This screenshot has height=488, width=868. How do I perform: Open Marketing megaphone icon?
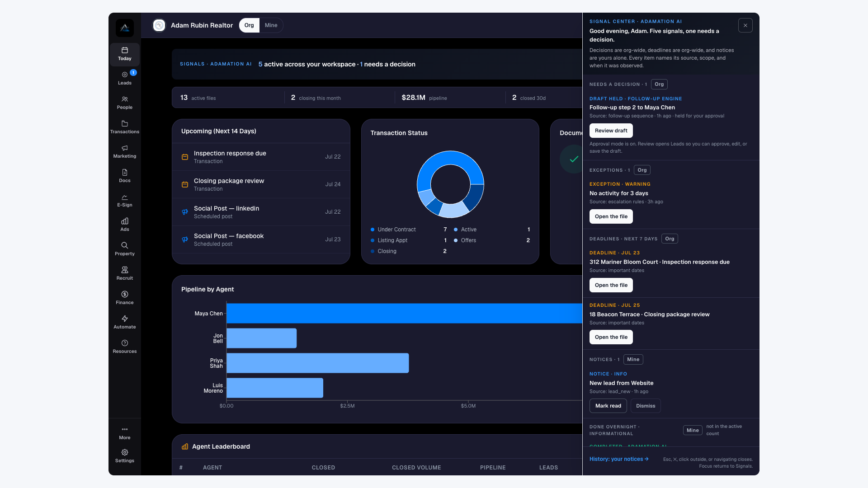click(124, 148)
